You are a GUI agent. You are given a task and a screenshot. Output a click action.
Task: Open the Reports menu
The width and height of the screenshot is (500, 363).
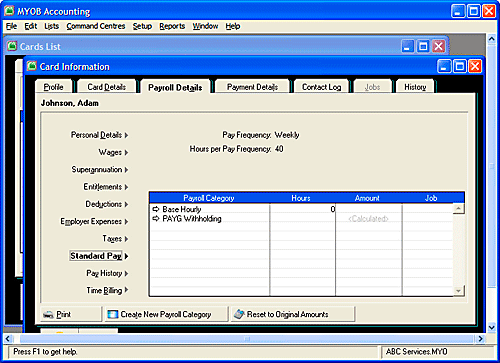coord(172,26)
